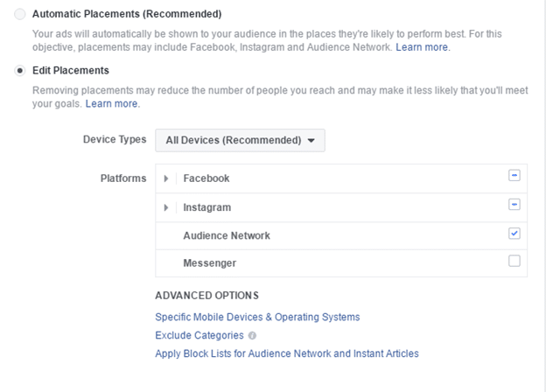Image resolution: width=546 pixels, height=392 pixels.
Task: Click the Automatic Placements (Recommended) label
Action: click(x=127, y=15)
